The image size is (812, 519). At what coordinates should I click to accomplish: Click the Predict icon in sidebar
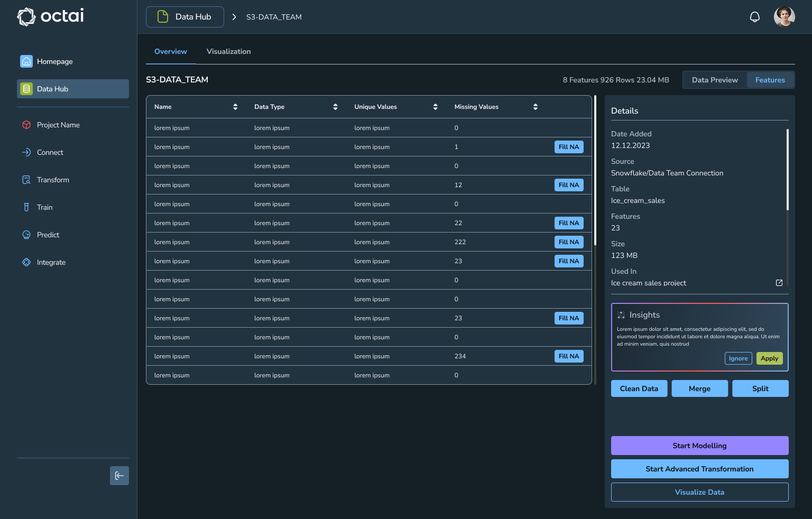(x=26, y=235)
